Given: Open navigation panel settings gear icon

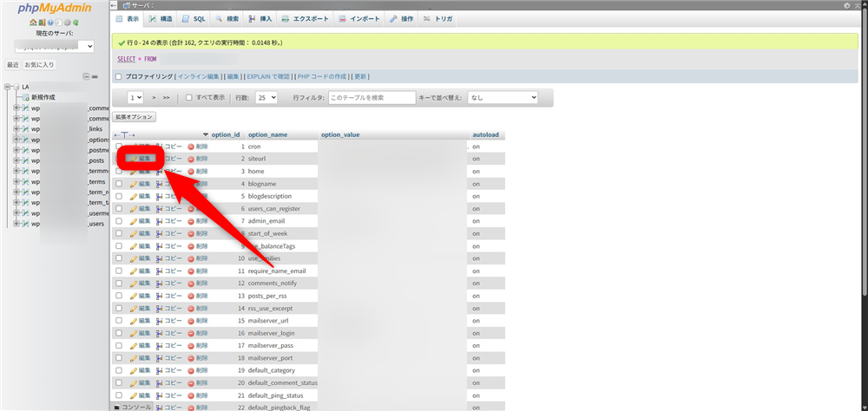Looking at the screenshot, I should click(x=67, y=23).
